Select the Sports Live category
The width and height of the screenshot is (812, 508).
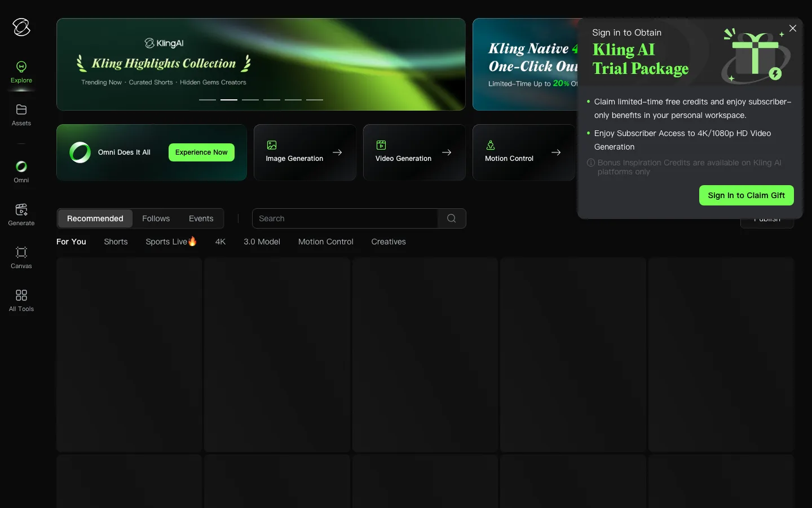click(x=171, y=242)
